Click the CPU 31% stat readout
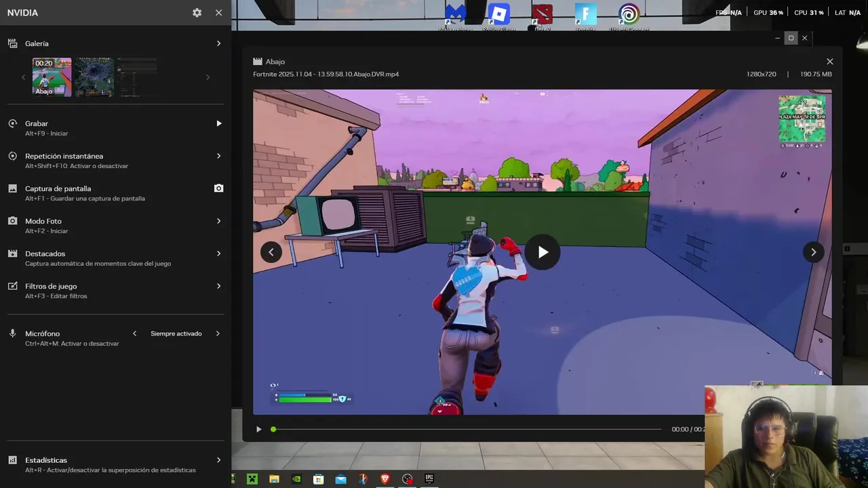The height and width of the screenshot is (488, 868). pyautogui.click(x=809, y=13)
